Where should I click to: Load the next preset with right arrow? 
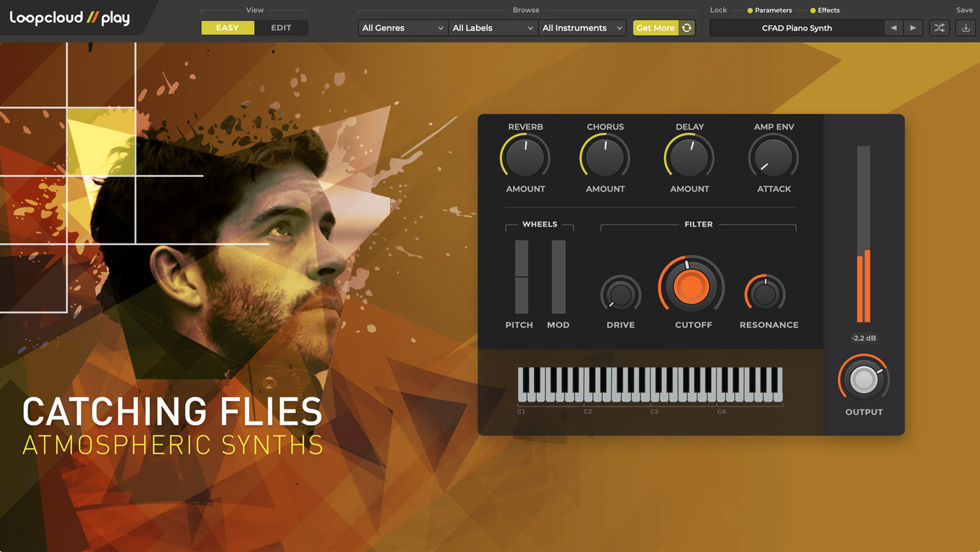click(913, 28)
